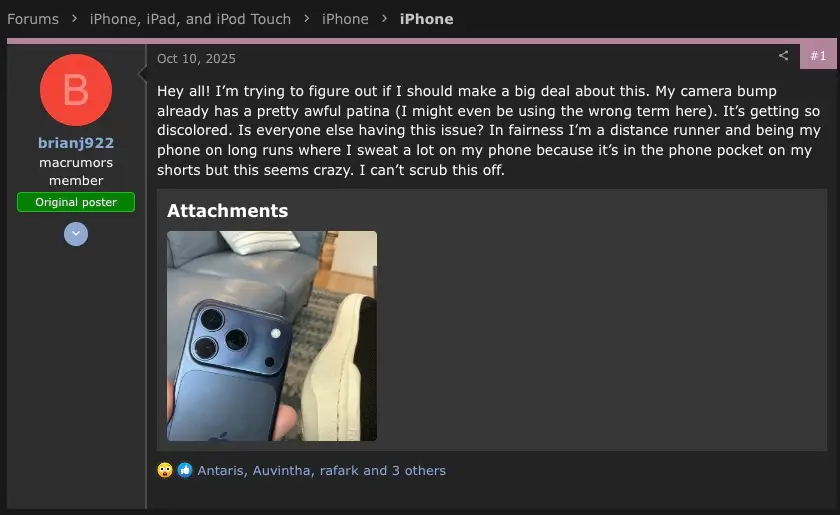Click the shocked emoji reaction icon
The height and width of the screenshot is (515, 840).
[165, 470]
